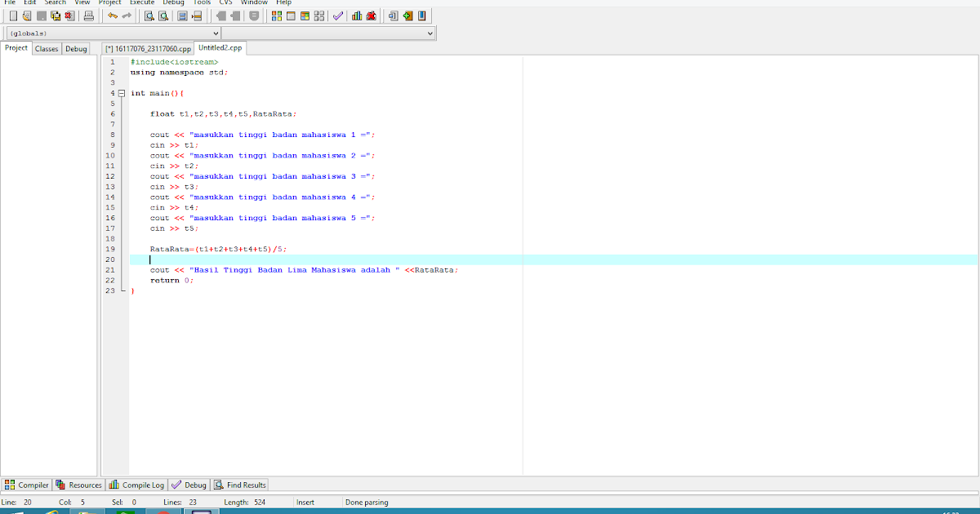Redo the last undone edit
The width and height of the screenshot is (980, 514).
126,15
